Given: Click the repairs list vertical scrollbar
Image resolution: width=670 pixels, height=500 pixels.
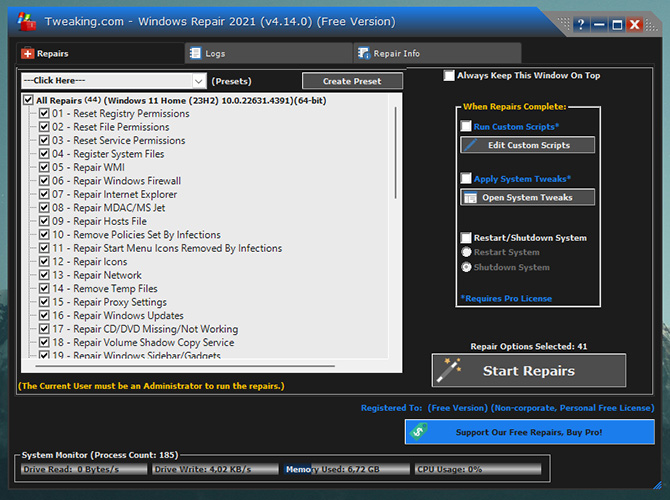Looking at the screenshot, I should tap(395, 153).
